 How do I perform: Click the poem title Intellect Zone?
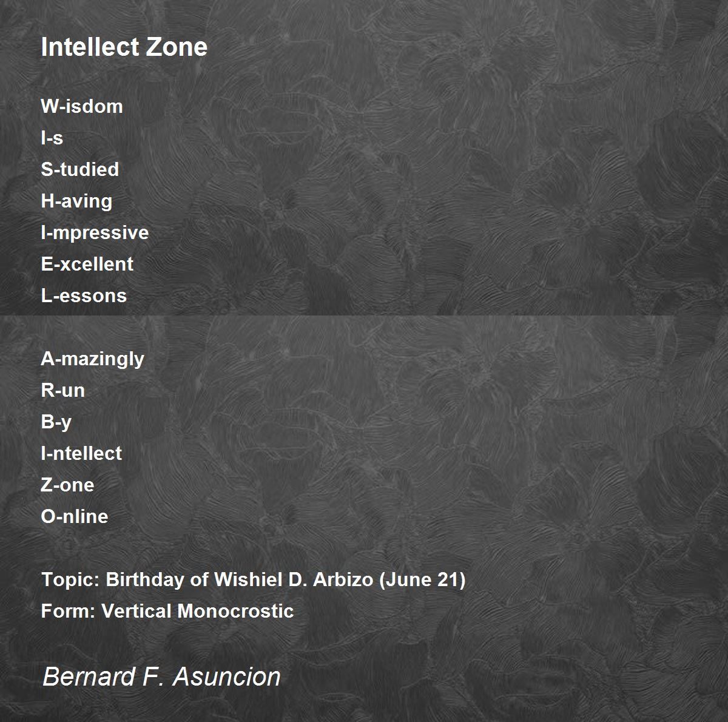coord(124,47)
